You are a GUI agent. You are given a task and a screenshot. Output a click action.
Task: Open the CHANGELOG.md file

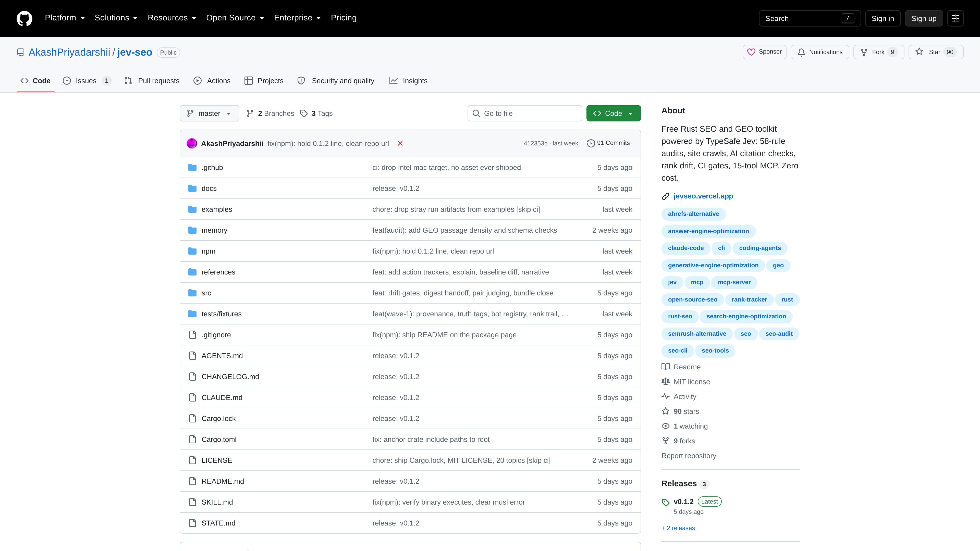230,377
